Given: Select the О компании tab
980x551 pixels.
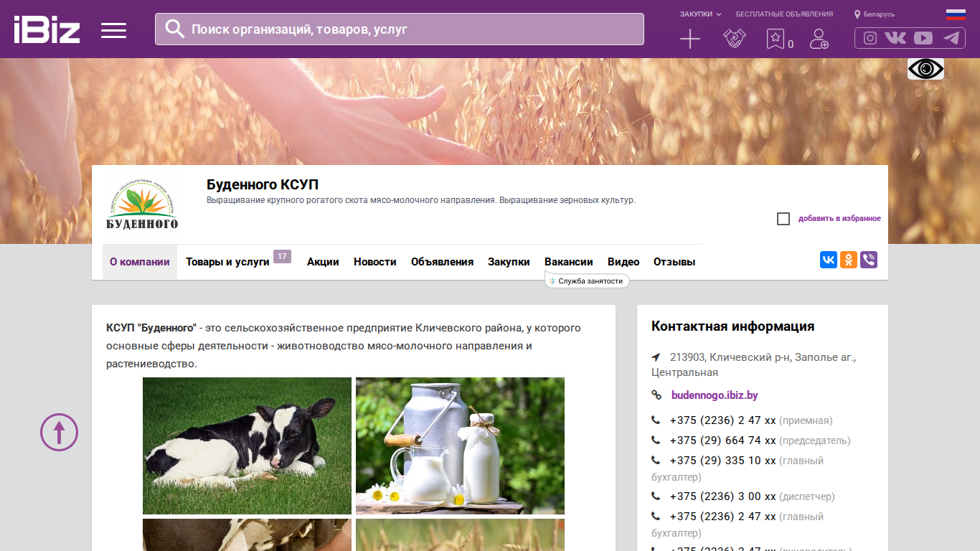Looking at the screenshot, I should click(x=140, y=262).
